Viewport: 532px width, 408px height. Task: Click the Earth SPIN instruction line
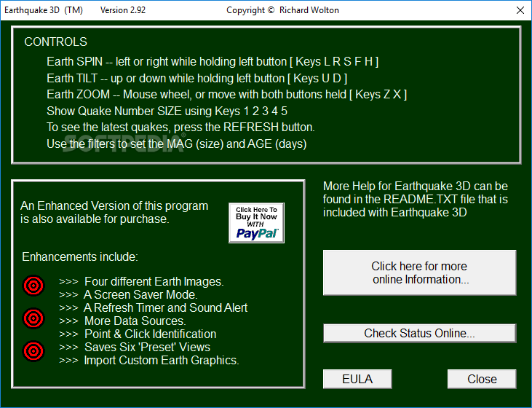(x=213, y=61)
